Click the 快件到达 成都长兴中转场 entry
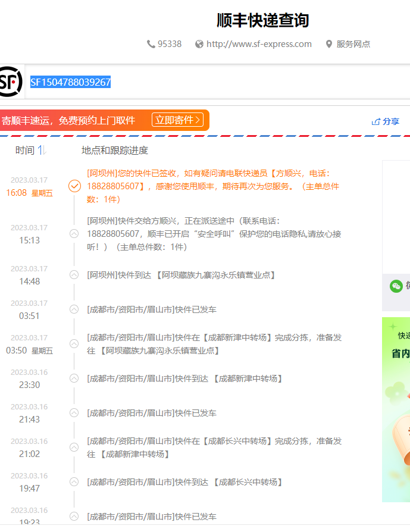Image resolution: width=410 pixels, height=532 pixels. click(x=184, y=482)
